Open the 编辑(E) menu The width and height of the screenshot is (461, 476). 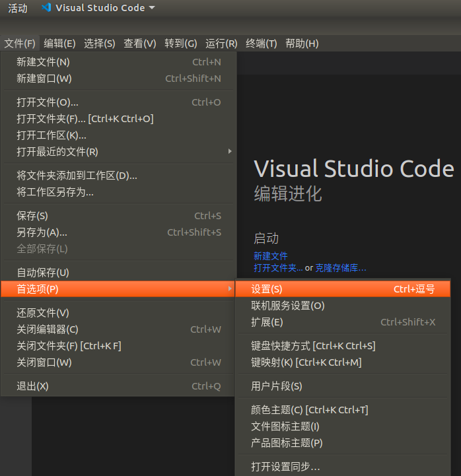point(59,44)
